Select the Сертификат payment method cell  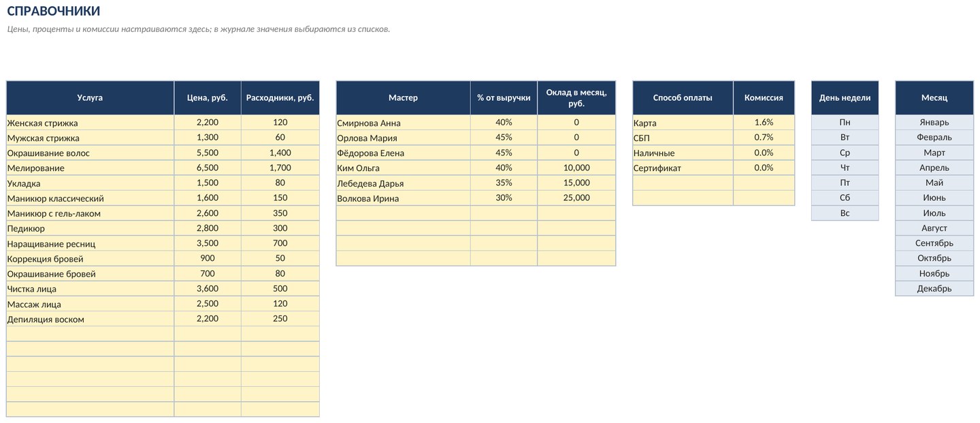tap(683, 168)
